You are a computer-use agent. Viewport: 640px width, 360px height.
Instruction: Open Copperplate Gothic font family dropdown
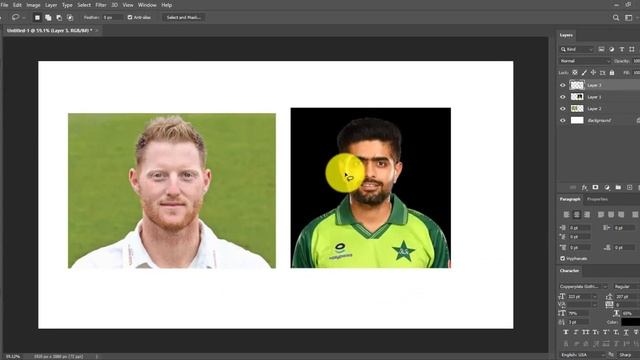tap(584, 287)
